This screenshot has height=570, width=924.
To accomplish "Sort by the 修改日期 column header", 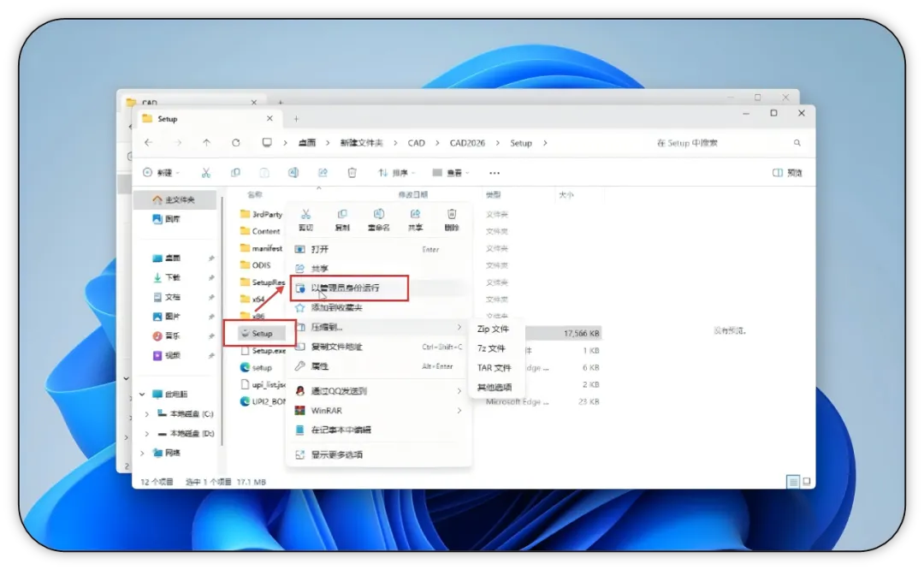I will [412, 194].
